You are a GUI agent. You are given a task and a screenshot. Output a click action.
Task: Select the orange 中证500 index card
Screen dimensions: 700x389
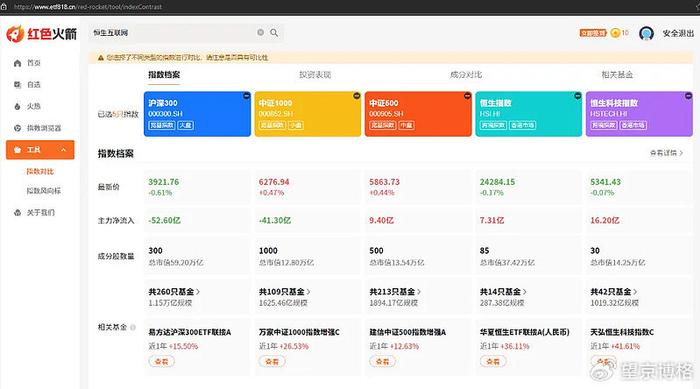coord(418,114)
